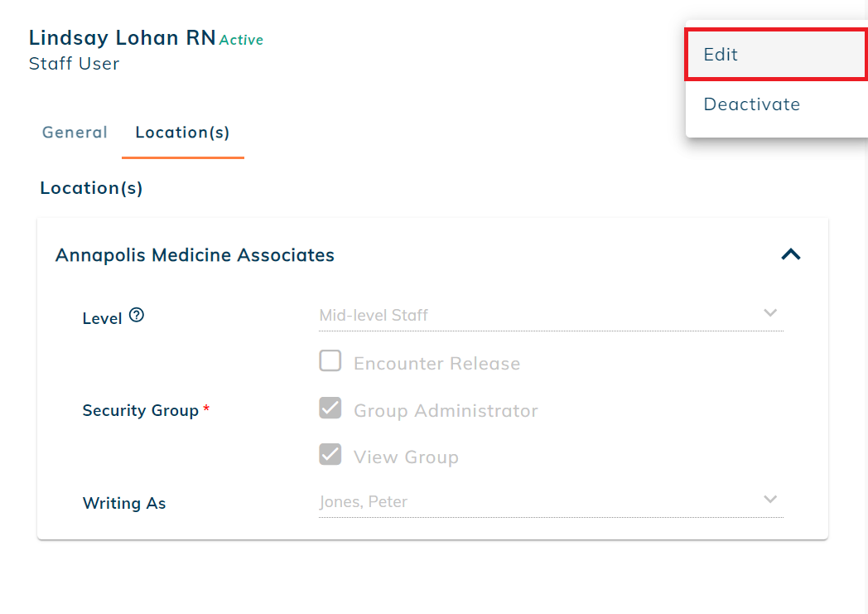Click the Jones, Peter writing as field

pyautogui.click(x=551, y=501)
